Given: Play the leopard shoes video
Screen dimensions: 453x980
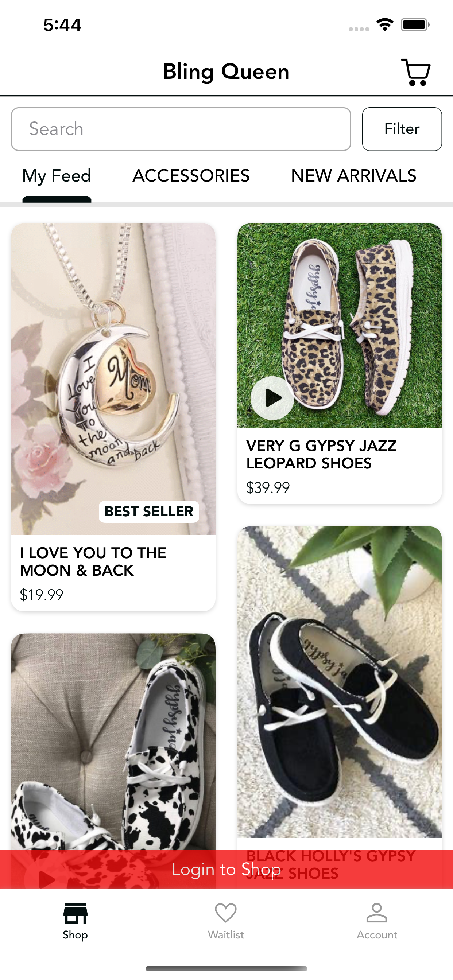Looking at the screenshot, I should click(x=272, y=398).
